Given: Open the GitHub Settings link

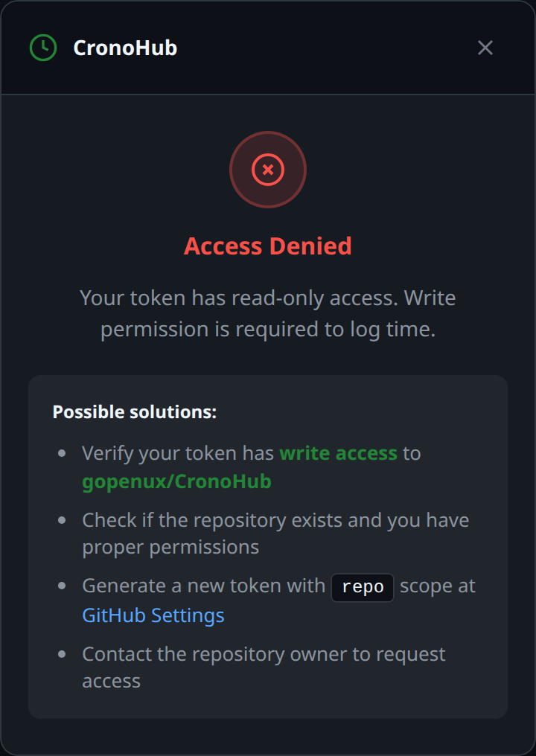Looking at the screenshot, I should point(153,615).
